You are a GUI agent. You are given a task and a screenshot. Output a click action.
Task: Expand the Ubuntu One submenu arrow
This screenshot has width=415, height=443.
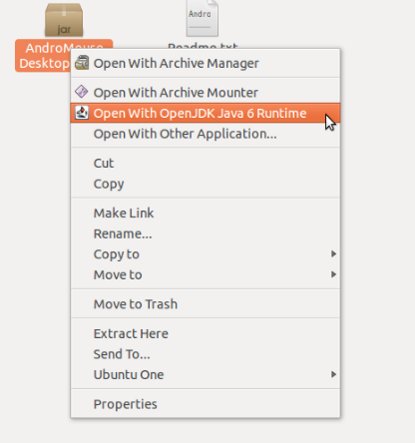(333, 374)
